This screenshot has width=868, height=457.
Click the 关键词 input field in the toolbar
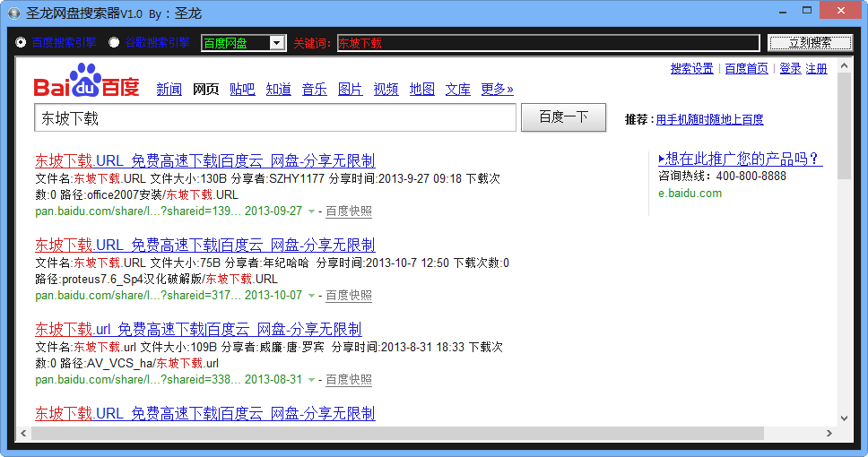pos(548,43)
